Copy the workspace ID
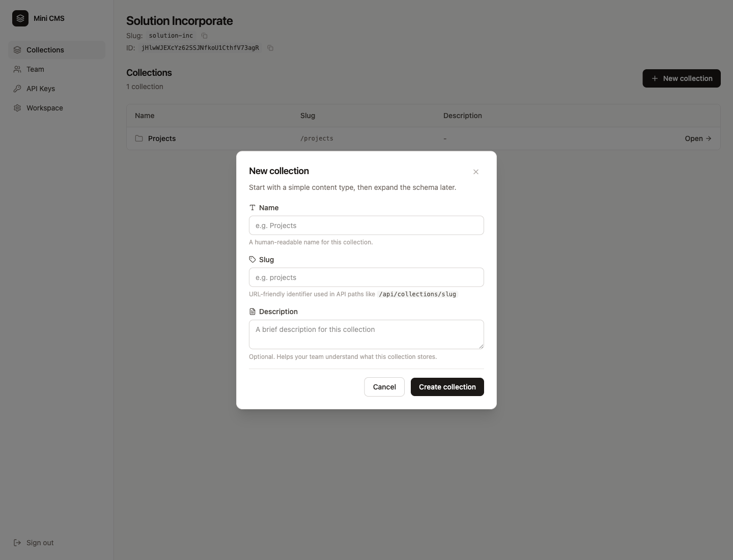This screenshot has height=560, width=733. (x=270, y=48)
